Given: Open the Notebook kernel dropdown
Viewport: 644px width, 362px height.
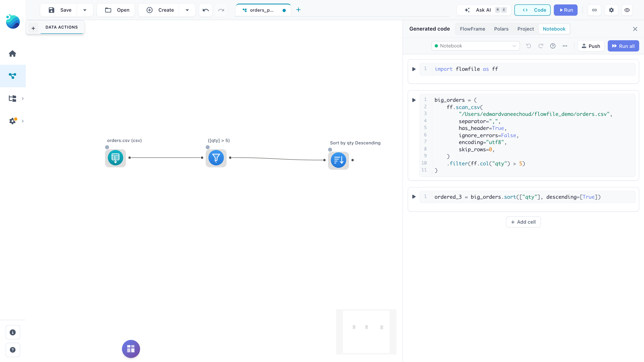Looking at the screenshot, I should 476,46.
